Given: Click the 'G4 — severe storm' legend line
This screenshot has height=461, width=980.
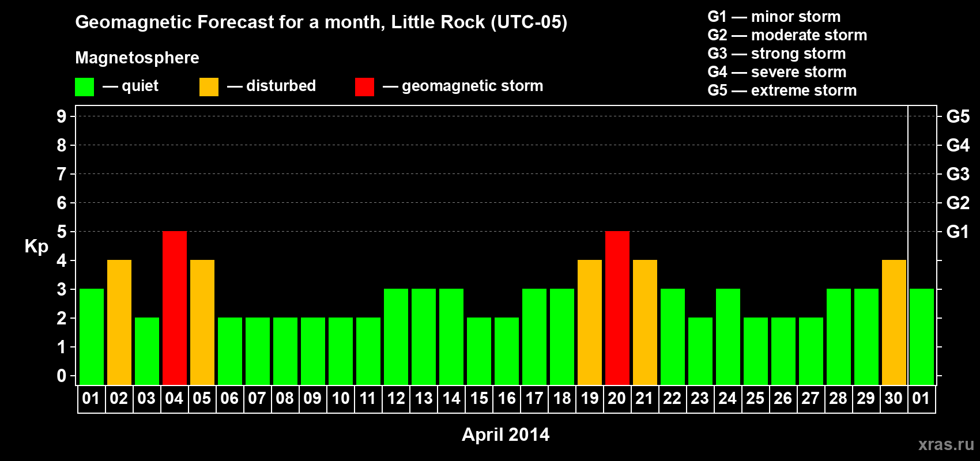Looking at the screenshot, I should pos(777,72).
